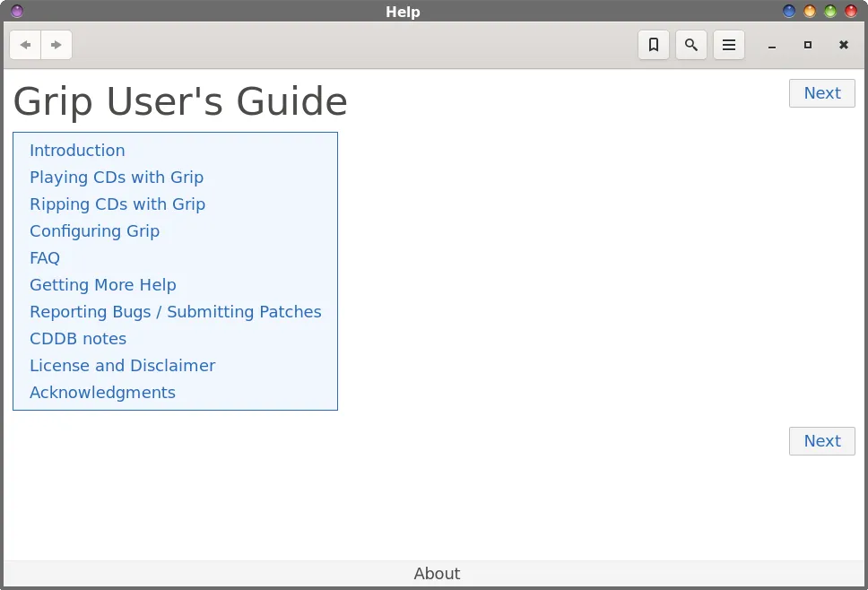The image size is (868, 590).
Task: Open Playing CDs with Grip
Action: click(x=117, y=178)
